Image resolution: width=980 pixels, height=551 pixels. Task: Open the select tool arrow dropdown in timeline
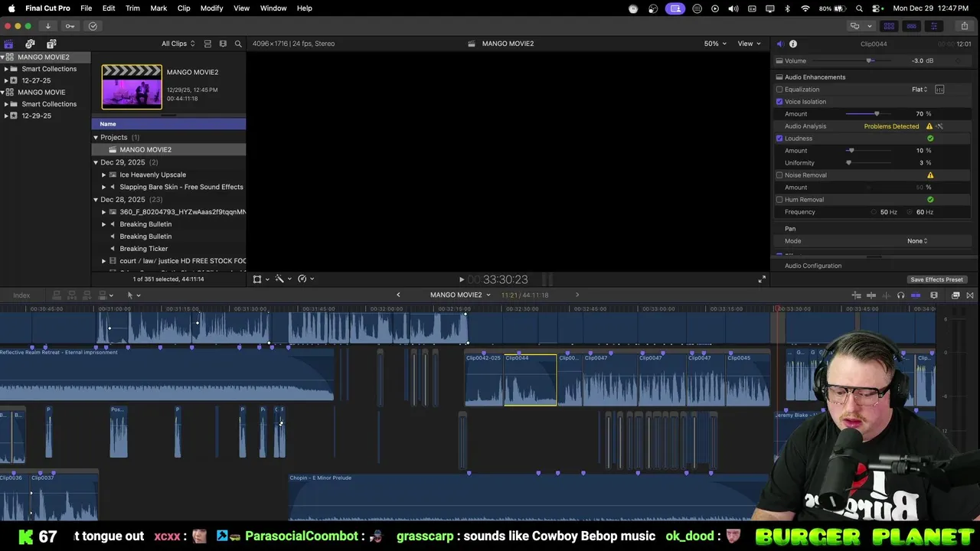(133, 295)
